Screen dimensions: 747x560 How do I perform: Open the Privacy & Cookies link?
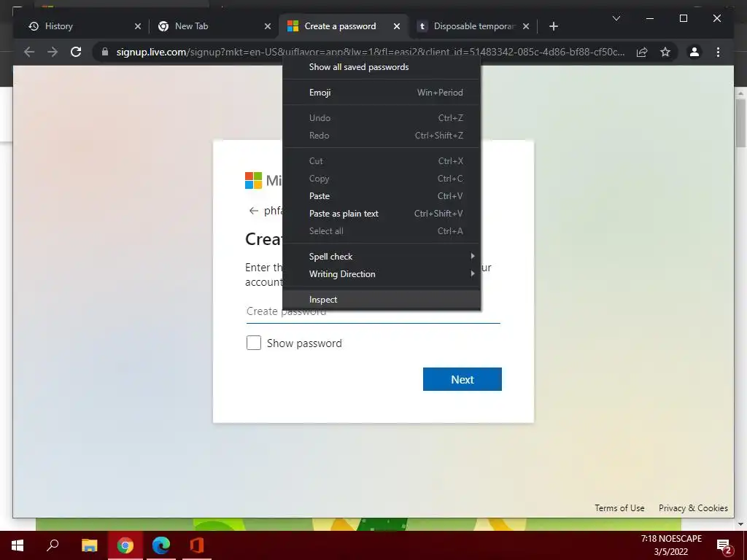click(x=693, y=508)
